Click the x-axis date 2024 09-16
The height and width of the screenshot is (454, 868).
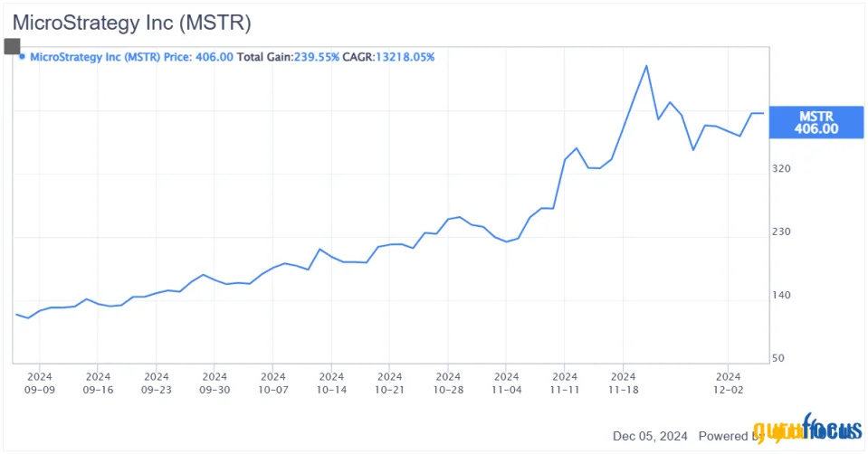click(98, 383)
